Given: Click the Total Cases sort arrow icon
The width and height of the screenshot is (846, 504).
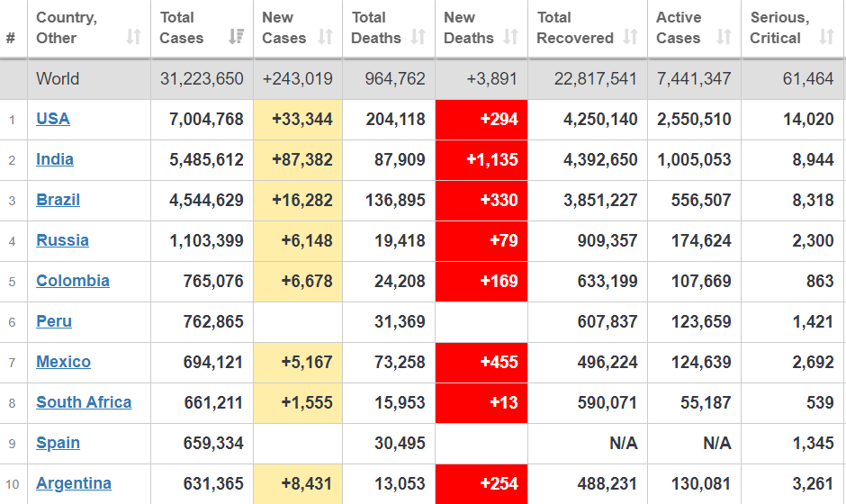Looking at the screenshot, I should click(236, 38).
